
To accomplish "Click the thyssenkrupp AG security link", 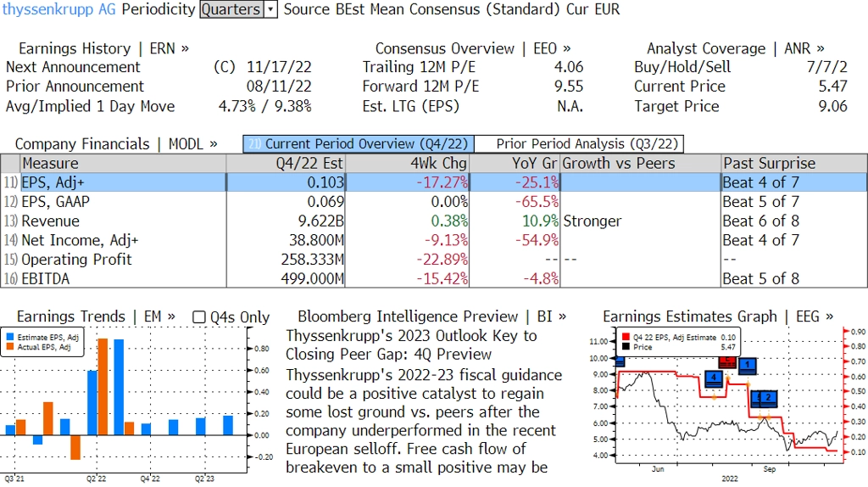I will coord(58,9).
